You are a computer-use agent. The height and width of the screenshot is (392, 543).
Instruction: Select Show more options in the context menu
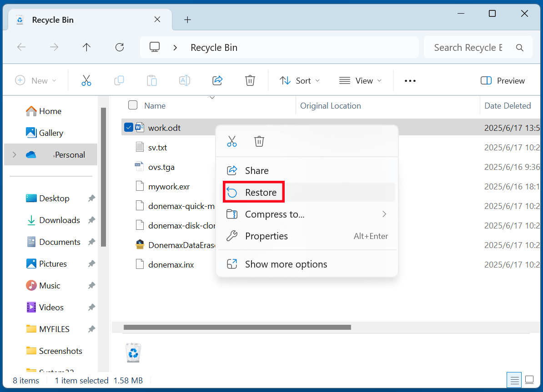(287, 264)
